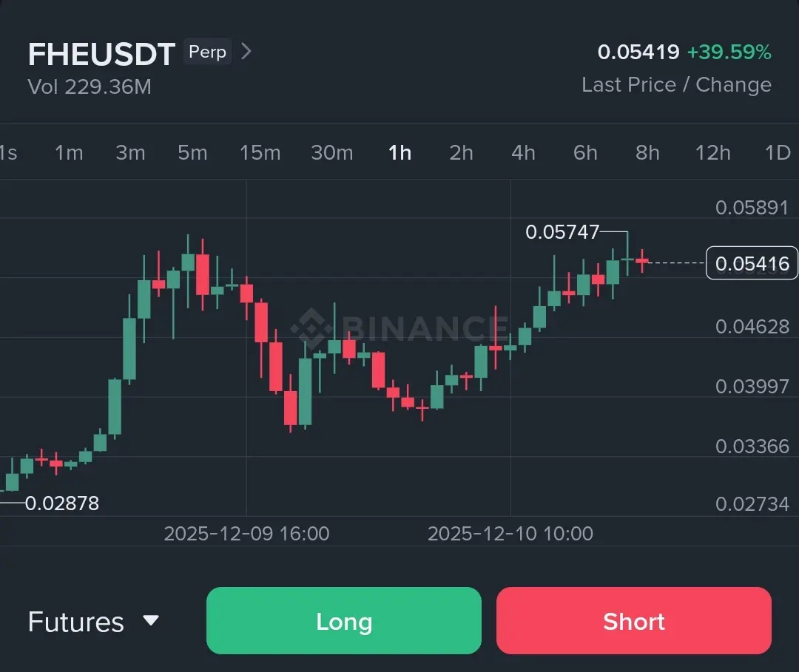Select the 4h timeframe tab
This screenshot has height=672, width=799.
point(523,153)
